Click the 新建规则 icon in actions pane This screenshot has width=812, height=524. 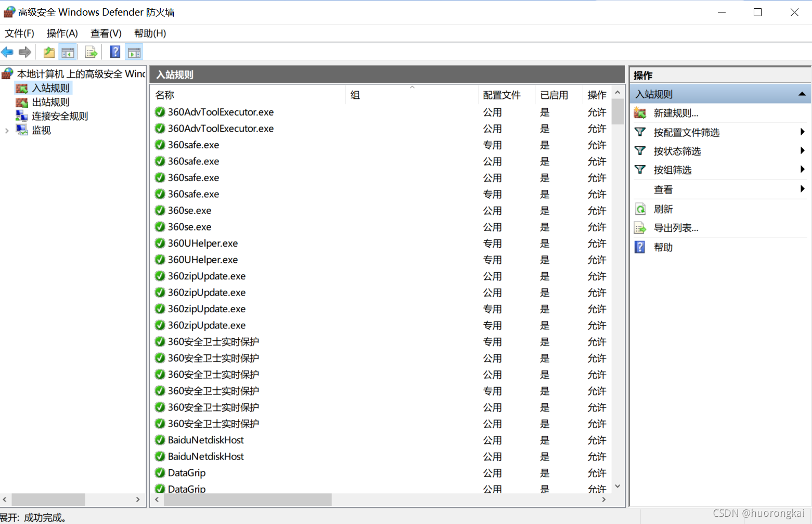[x=640, y=113]
